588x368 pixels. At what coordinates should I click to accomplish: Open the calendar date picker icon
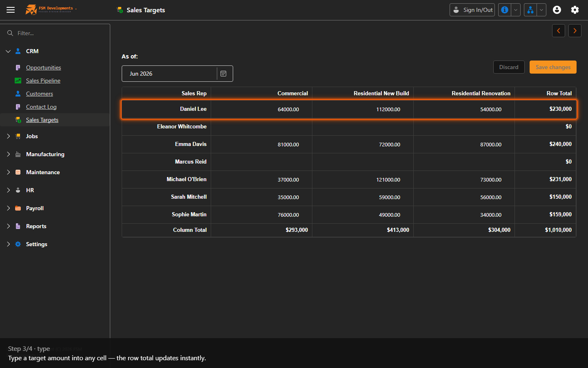pos(223,74)
